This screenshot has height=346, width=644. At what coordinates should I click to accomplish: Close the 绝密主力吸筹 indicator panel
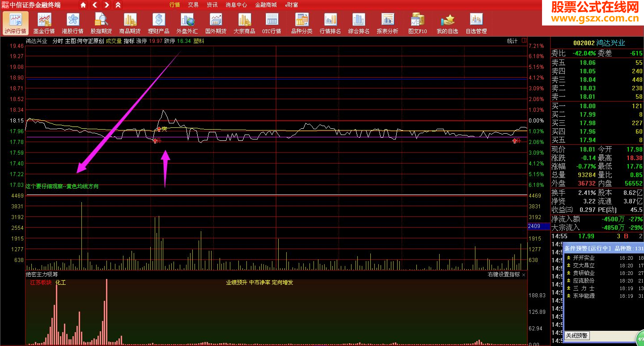coord(524,275)
